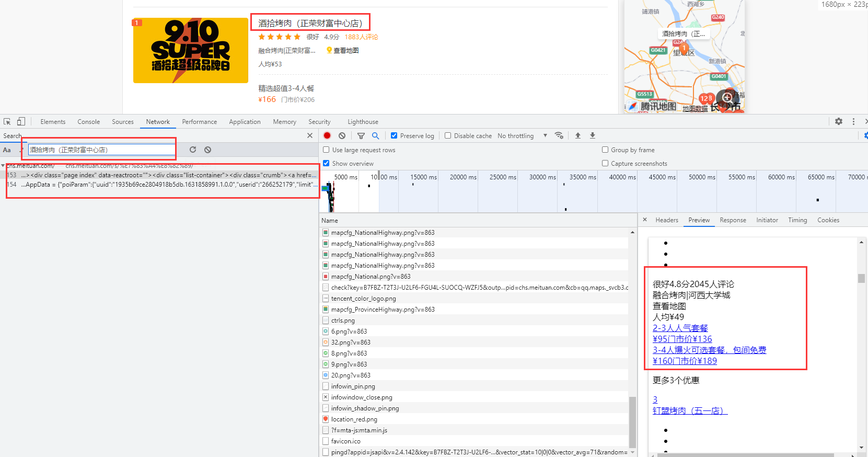The image size is (868, 457).
Task: Click preview link 2-3人人气套餐
Action: pyautogui.click(x=680, y=328)
